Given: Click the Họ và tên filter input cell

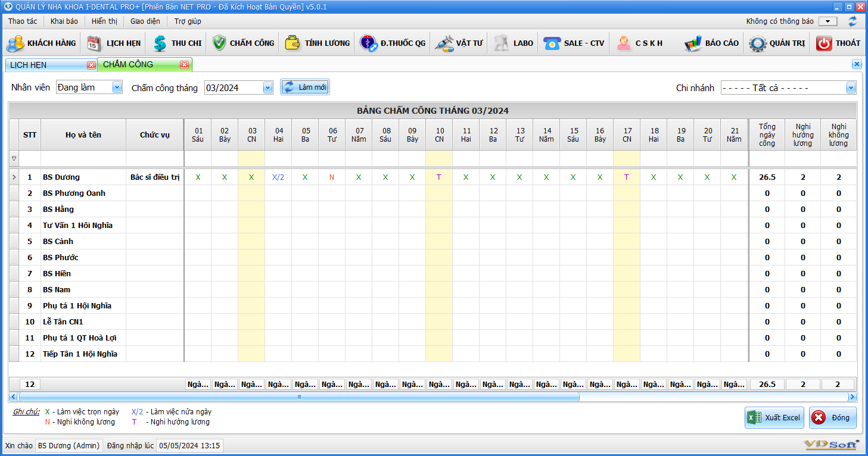Looking at the screenshot, I should click(83, 159).
